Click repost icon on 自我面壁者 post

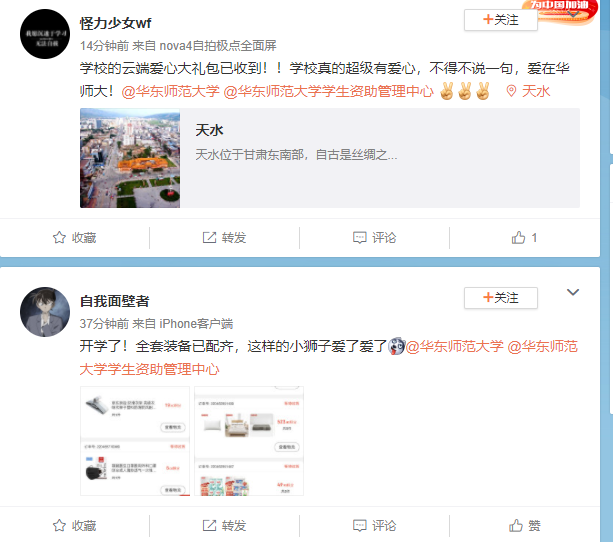click(x=209, y=525)
